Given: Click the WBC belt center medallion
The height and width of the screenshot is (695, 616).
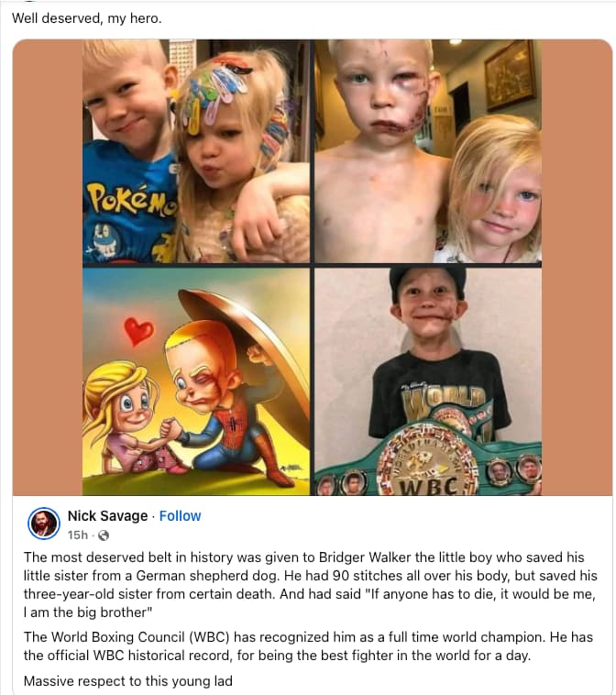Looking at the screenshot, I should point(428,463).
